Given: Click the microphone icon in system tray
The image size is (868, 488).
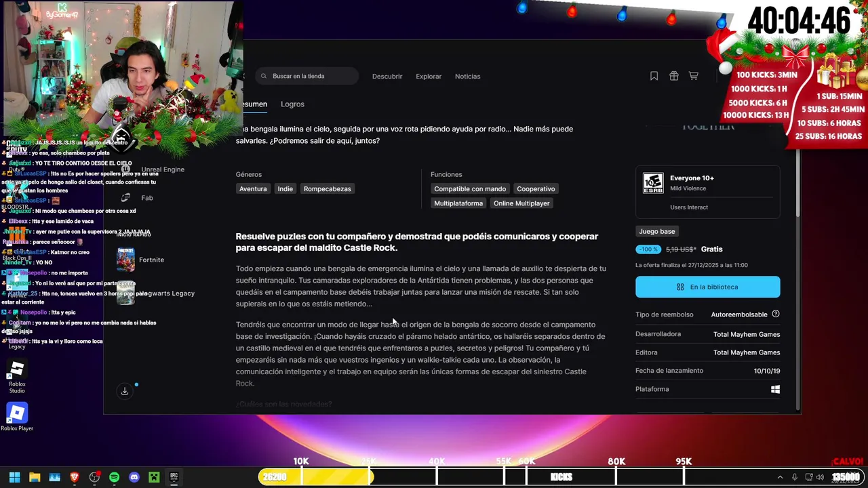Looking at the screenshot, I should point(795,477).
